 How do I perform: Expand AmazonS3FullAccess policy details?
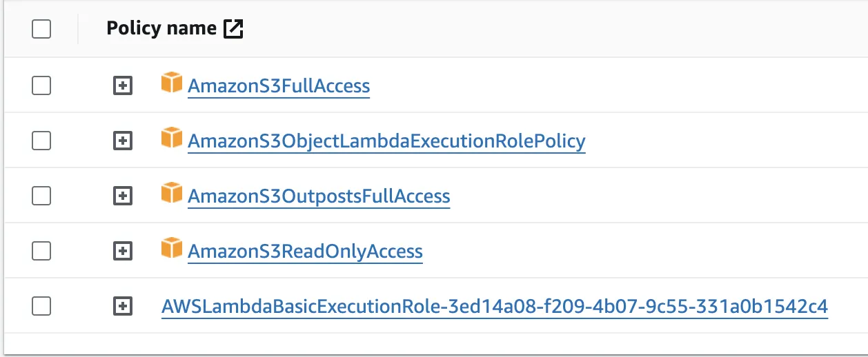click(x=122, y=85)
